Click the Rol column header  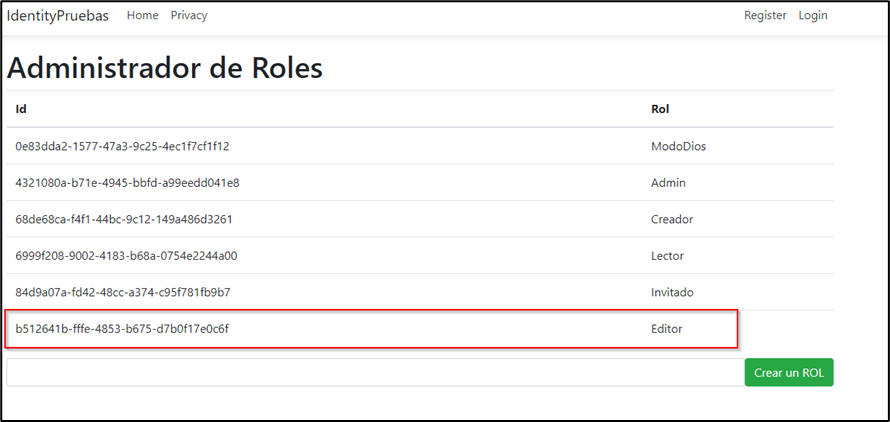(660, 109)
